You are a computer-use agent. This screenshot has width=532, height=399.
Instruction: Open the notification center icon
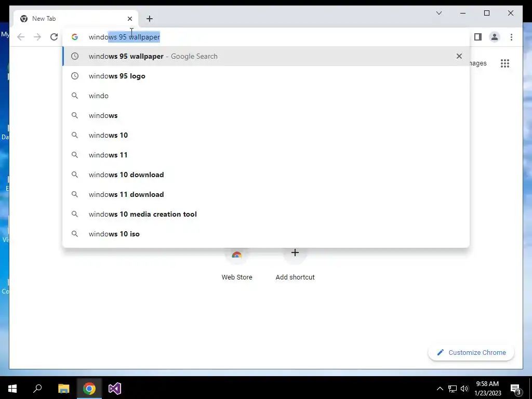click(x=516, y=389)
